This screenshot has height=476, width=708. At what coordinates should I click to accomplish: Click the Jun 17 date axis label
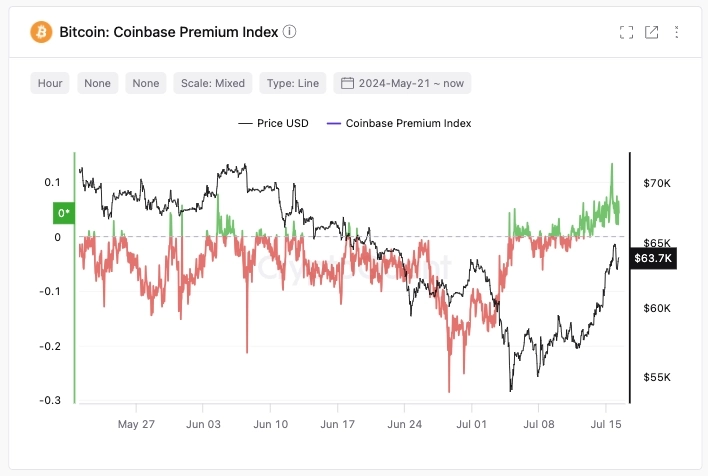click(337, 423)
